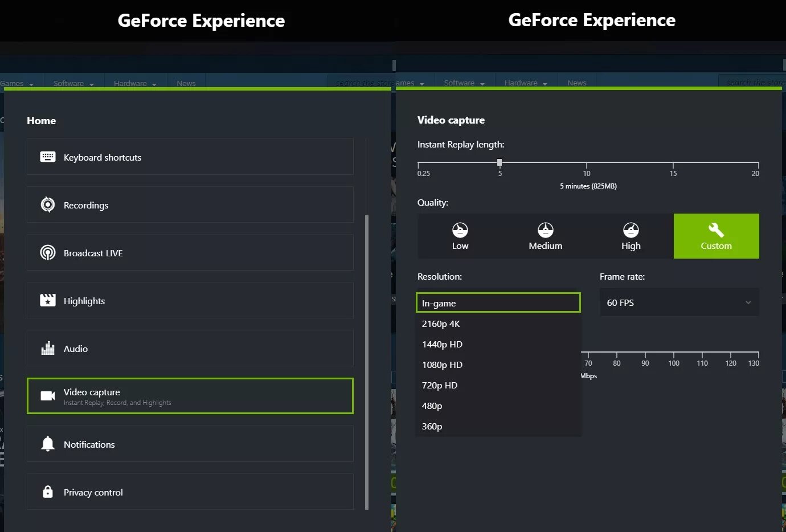Image resolution: width=786 pixels, height=532 pixels.
Task: Click the store search field in left background window
Action: coord(361,83)
